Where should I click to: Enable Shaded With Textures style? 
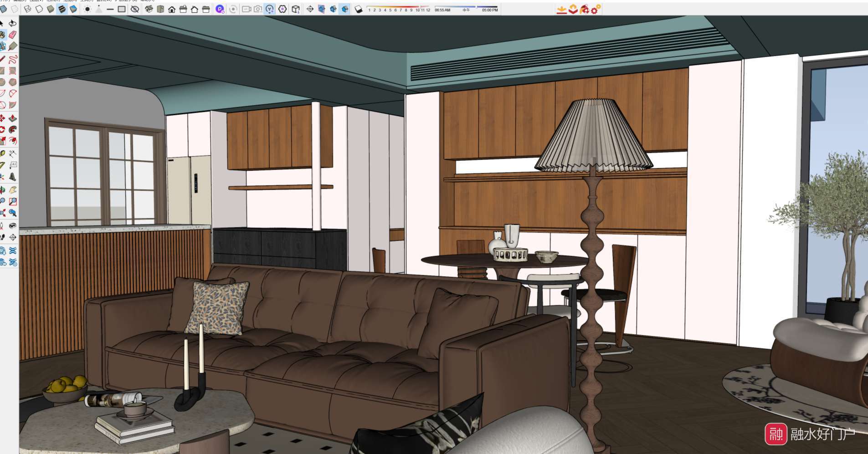(x=62, y=9)
